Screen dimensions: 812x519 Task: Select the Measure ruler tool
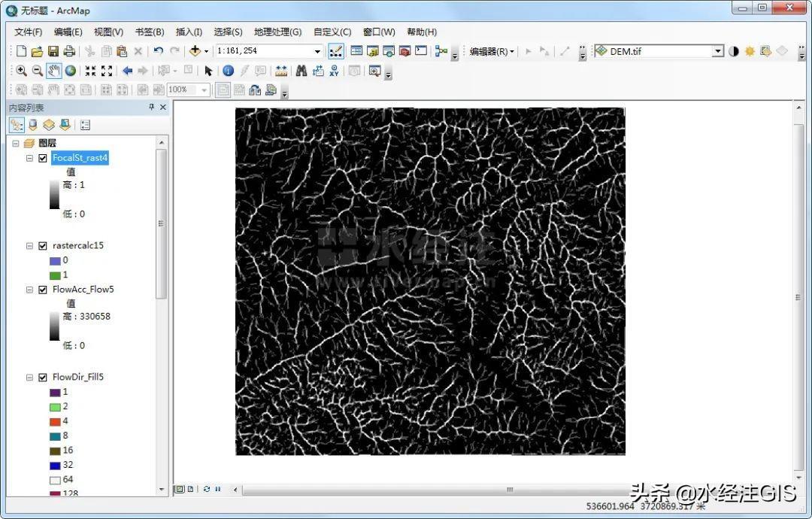tap(281, 71)
